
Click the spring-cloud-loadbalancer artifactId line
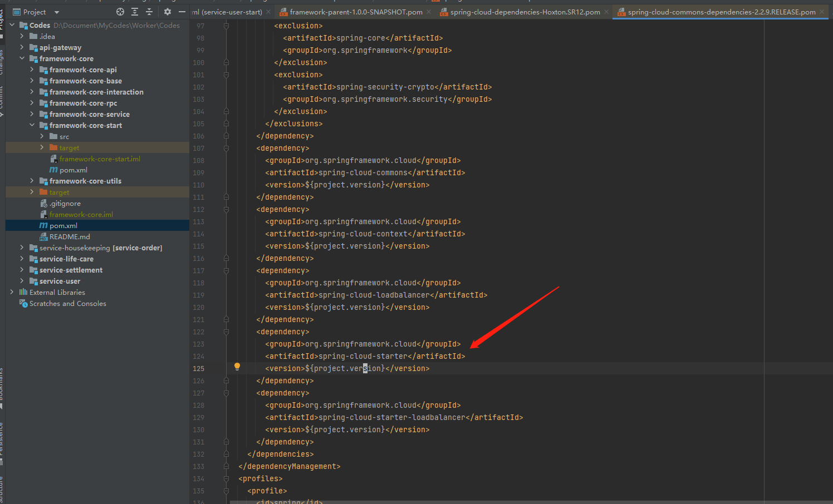(376, 295)
